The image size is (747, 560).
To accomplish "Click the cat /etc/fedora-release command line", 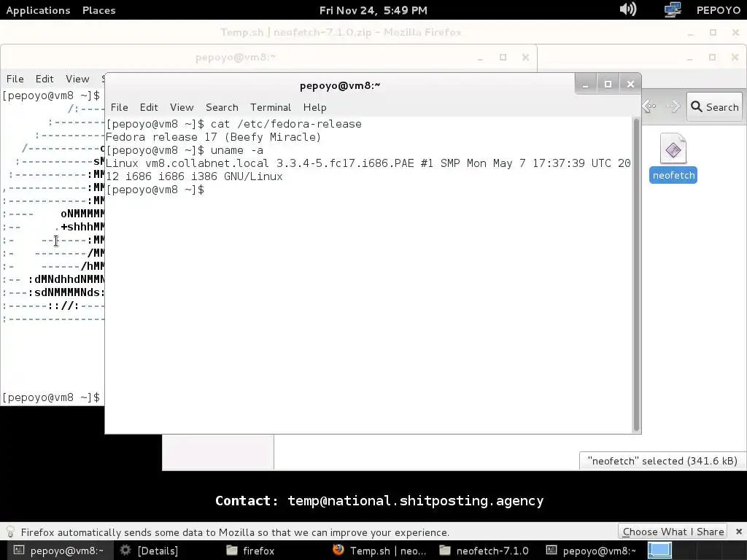I will [233, 124].
